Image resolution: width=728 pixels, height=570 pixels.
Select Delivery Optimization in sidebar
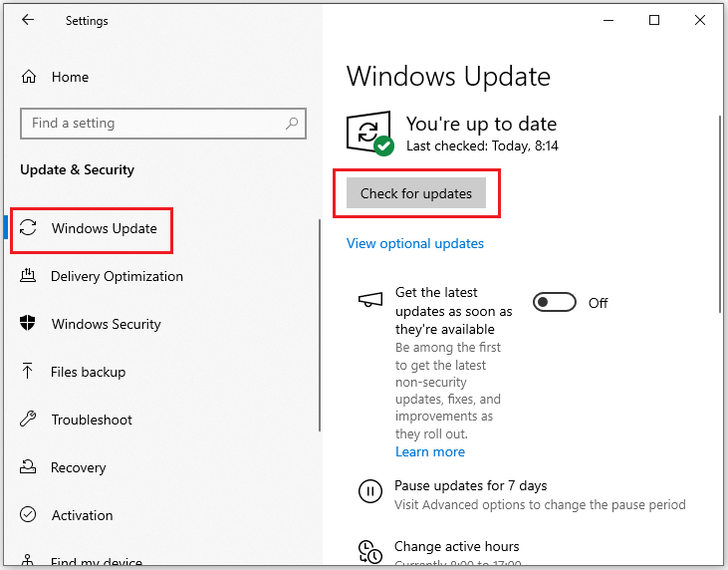pyautogui.click(x=117, y=276)
